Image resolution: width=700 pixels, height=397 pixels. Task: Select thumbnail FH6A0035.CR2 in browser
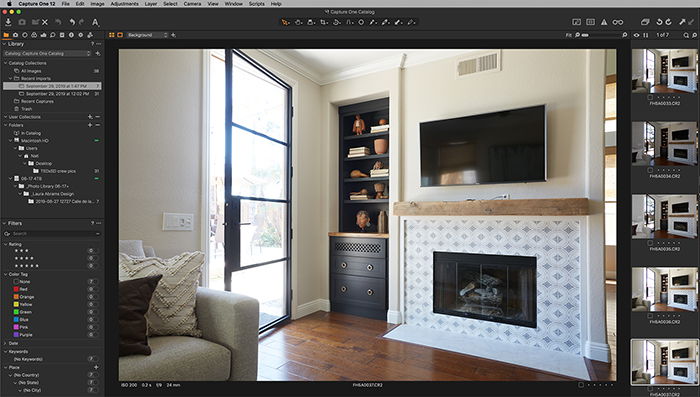click(664, 217)
